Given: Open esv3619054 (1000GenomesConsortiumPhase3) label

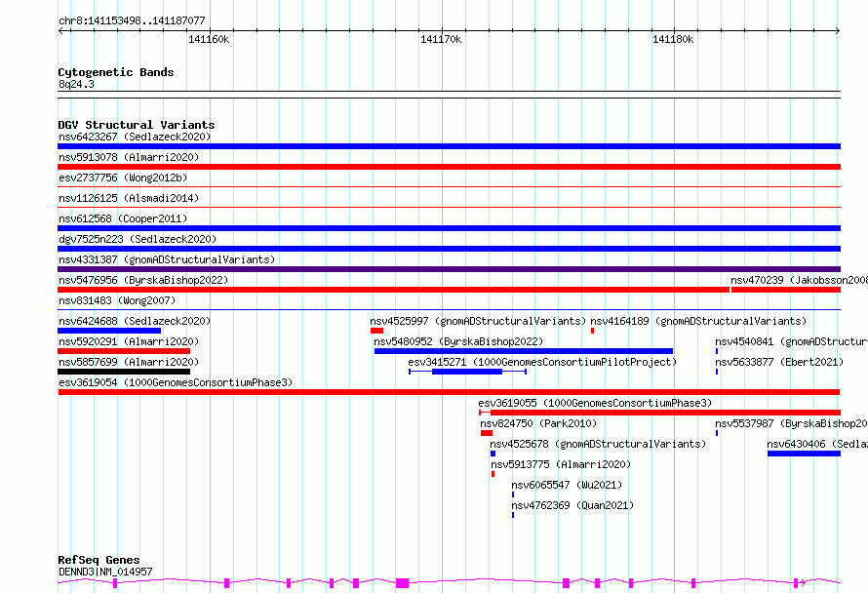Looking at the screenshot, I should pos(176,382).
